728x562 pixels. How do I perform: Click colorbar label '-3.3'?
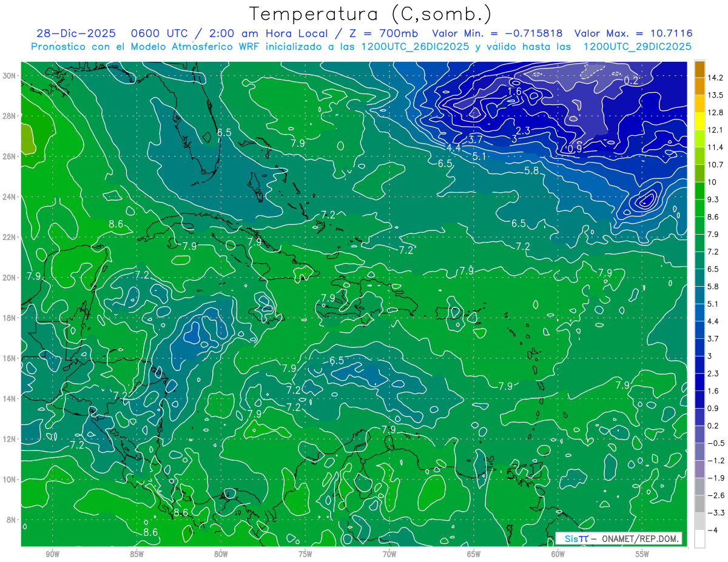point(715,513)
